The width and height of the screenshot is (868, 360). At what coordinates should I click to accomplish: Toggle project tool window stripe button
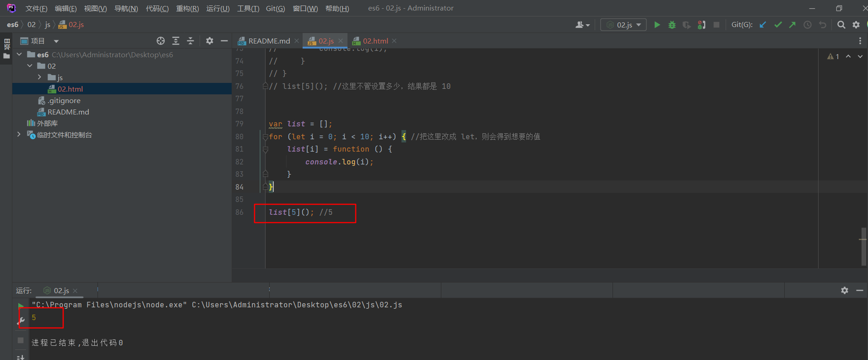point(6,49)
